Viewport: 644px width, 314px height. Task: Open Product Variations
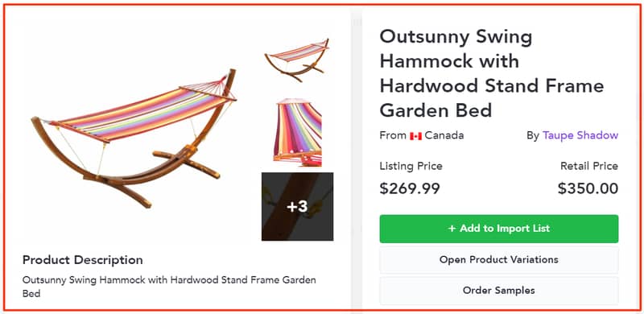pyautogui.click(x=498, y=260)
